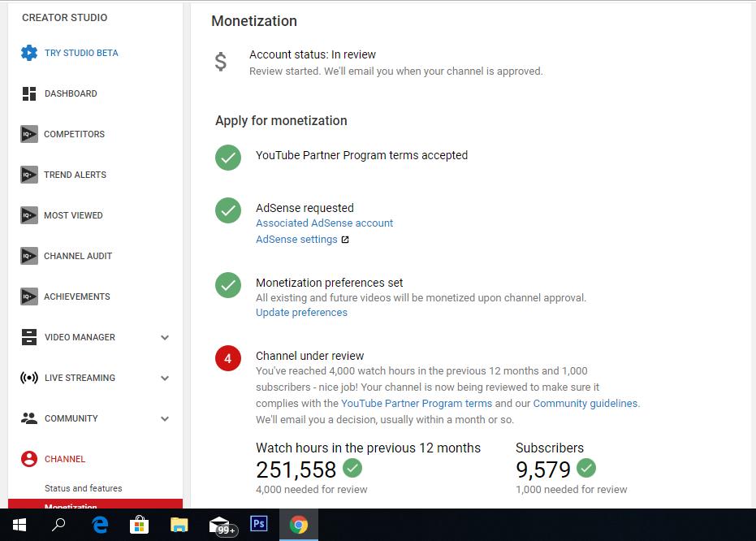Open Mail app with 99+ badge
756x541 pixels.
222,526
